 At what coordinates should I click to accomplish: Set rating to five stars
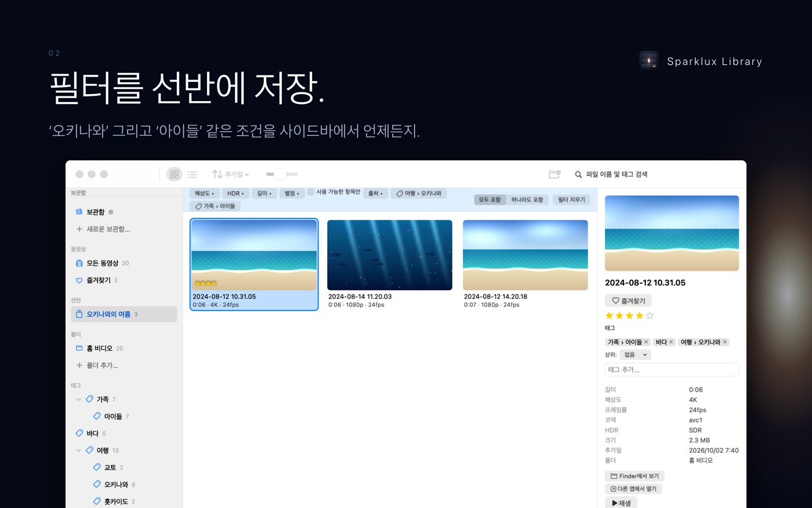[650, 316]
